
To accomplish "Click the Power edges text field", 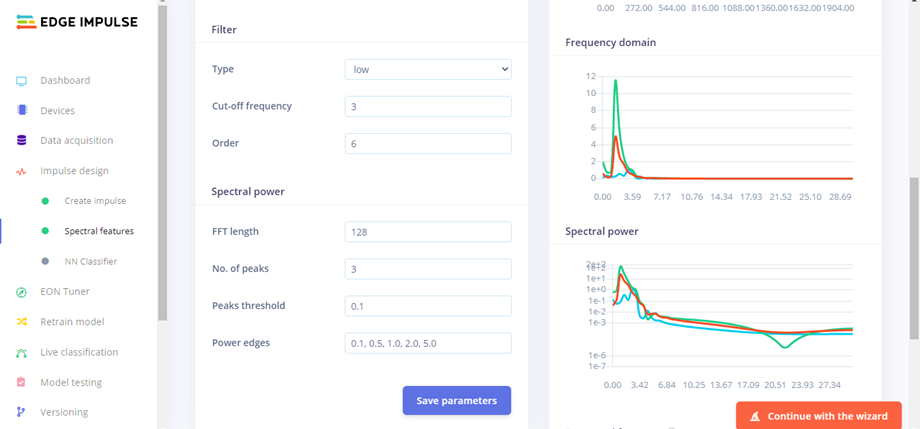I will click(x=427, y=343).
